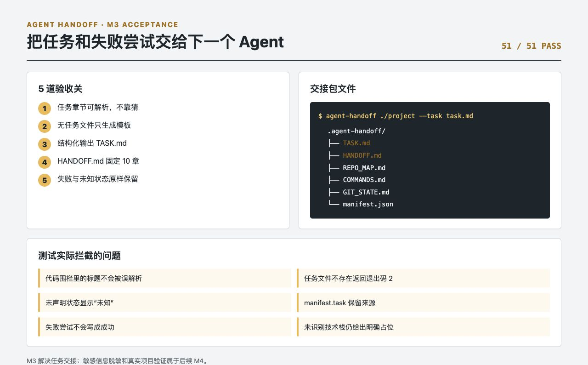Click the "交接包文件" heading
The height and width of the screenshot is (365, 588).
(x=333, y=89)
